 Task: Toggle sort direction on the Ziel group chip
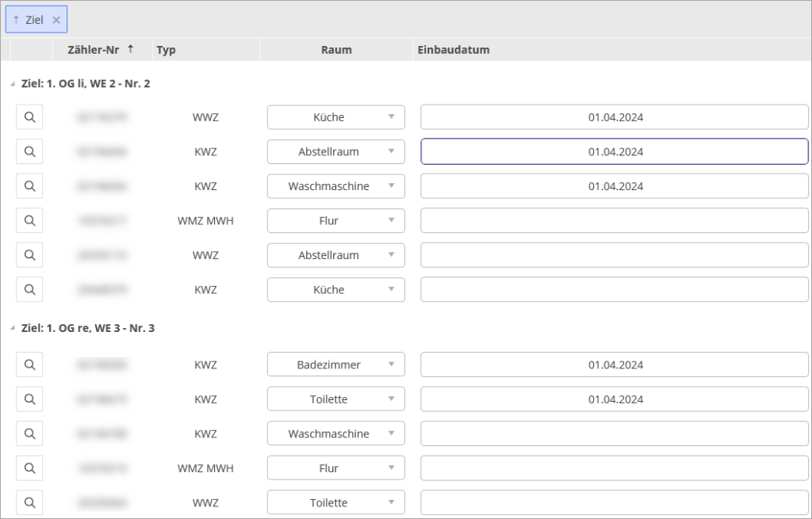(x=29, y=20)
